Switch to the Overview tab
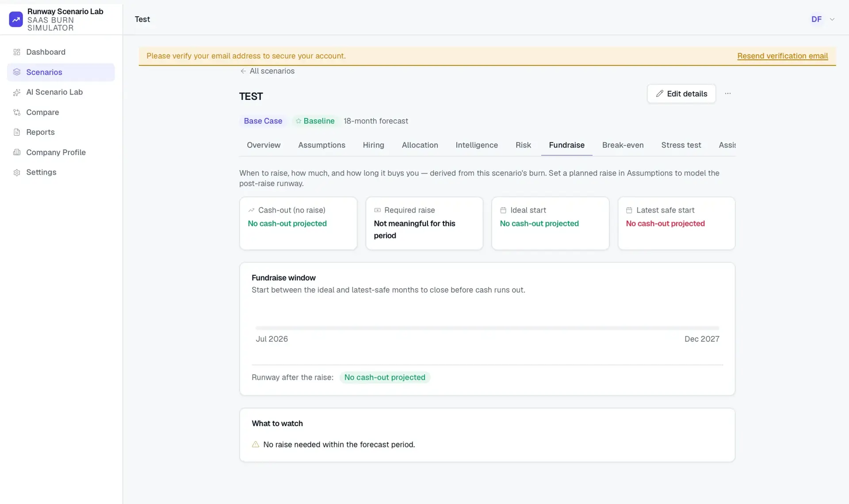849x504 pixels. [x=264, y=145]
